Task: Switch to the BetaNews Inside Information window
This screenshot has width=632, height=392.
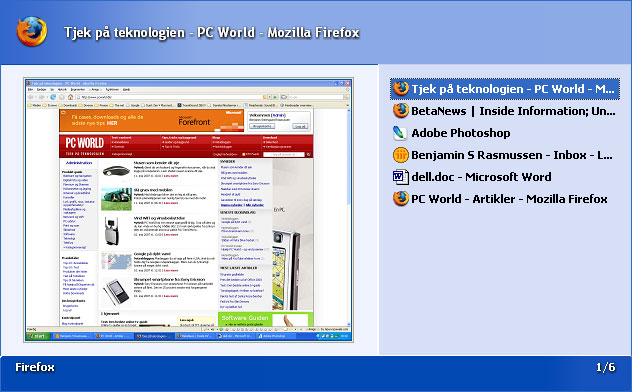Action: 504,111
